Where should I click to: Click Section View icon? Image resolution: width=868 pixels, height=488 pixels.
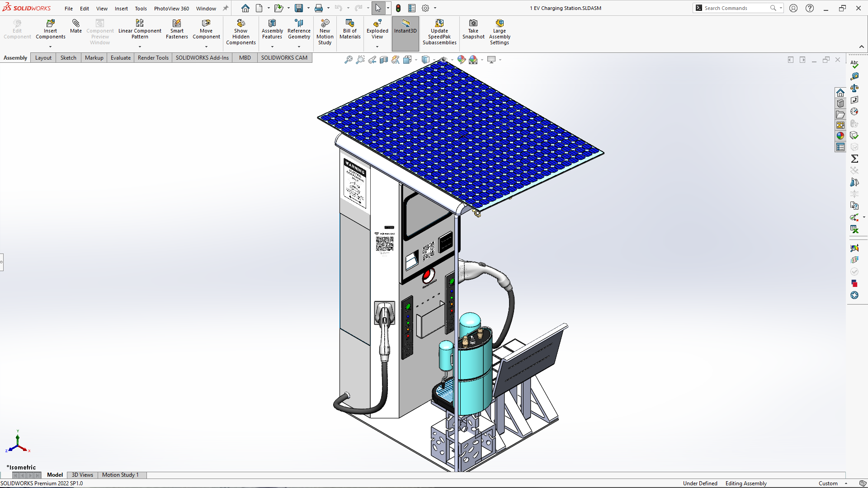coord(383,60)
